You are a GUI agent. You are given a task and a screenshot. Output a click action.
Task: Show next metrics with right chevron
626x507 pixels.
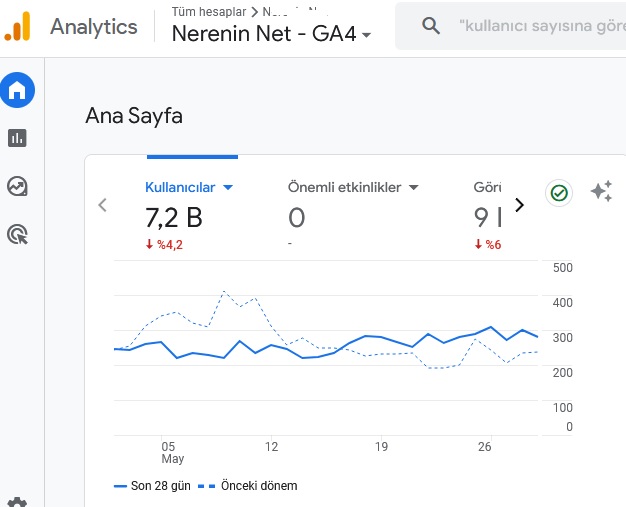[519, 205]
